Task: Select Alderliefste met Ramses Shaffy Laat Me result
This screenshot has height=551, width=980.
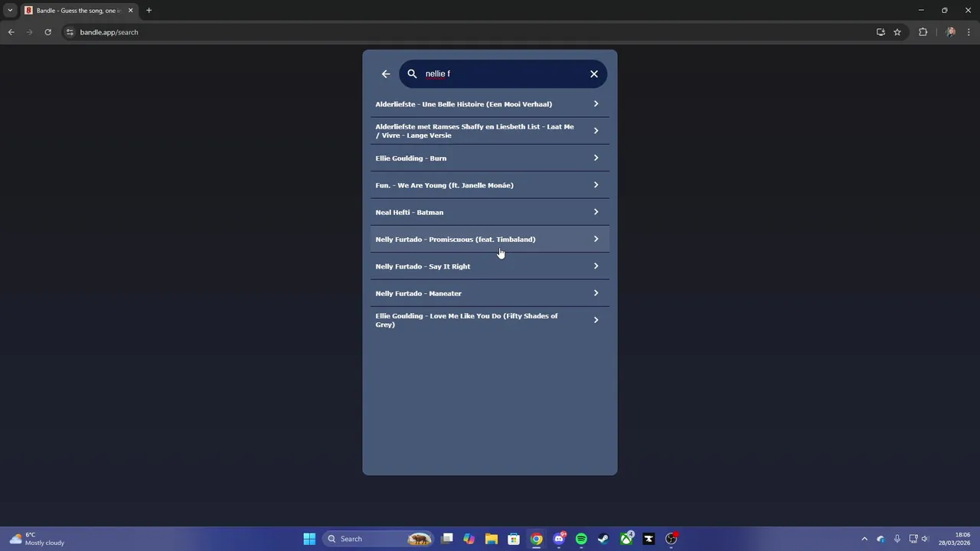Action: pyautogui.click(x=490, y=131)
